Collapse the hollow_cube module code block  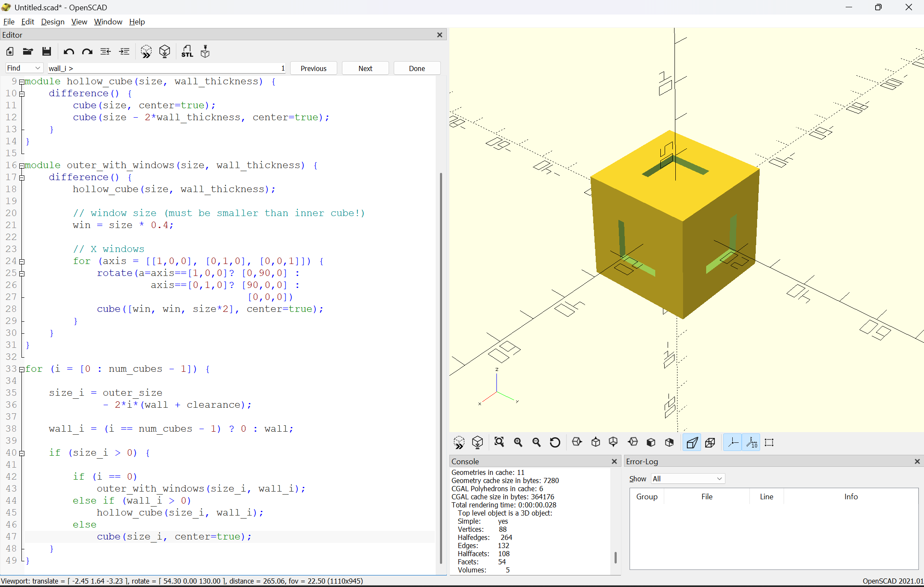[x=22, y=81]
